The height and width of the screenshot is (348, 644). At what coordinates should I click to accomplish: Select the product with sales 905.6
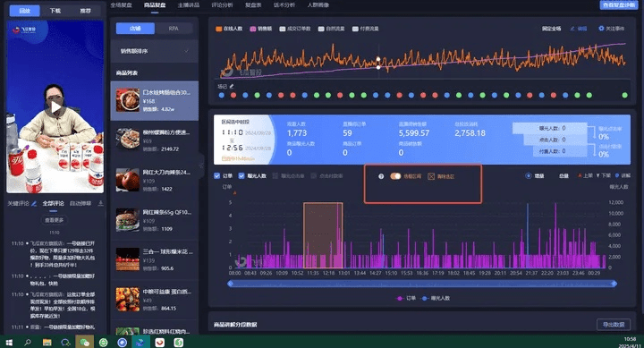tap(155, 260)
